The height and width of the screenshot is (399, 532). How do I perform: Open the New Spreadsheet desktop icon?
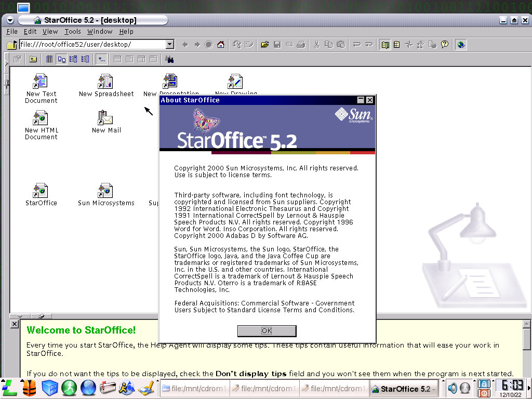pos(106,82)
